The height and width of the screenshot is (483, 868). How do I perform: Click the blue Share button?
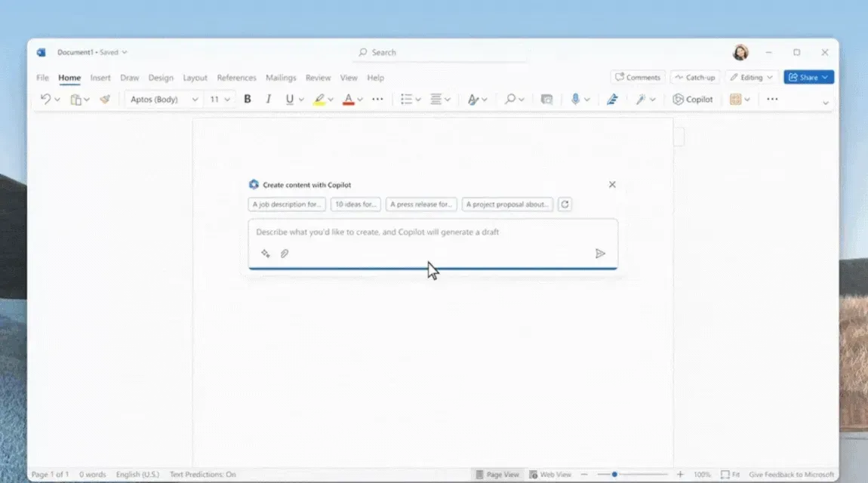click(808, 78)
